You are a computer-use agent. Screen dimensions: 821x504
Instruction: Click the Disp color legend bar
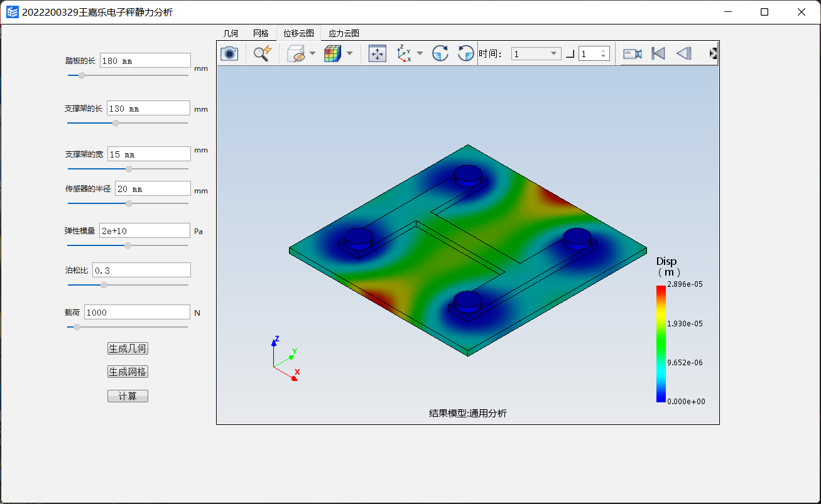point(661,344)
